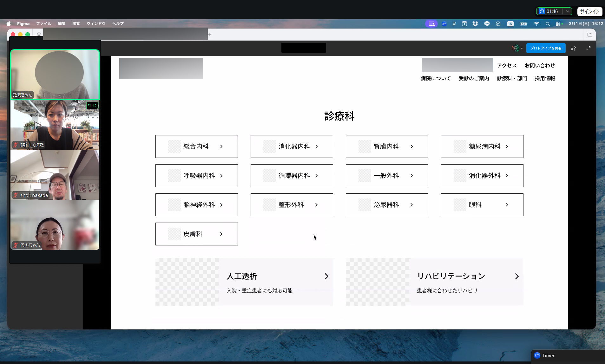
Task: Click the purple screen sharing indicator
Action: click(431, 23)
